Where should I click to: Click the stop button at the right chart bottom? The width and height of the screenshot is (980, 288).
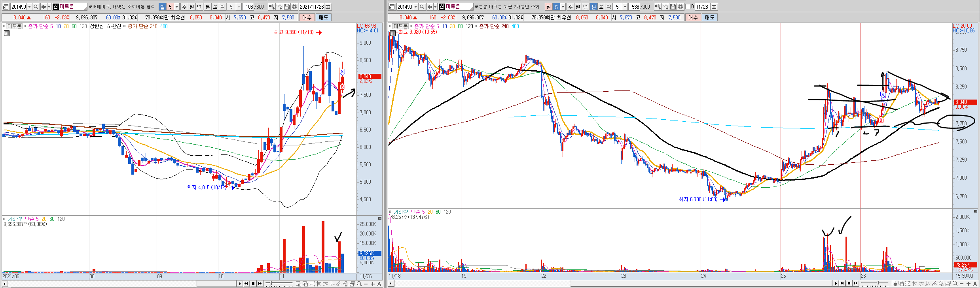pos(849,283)
